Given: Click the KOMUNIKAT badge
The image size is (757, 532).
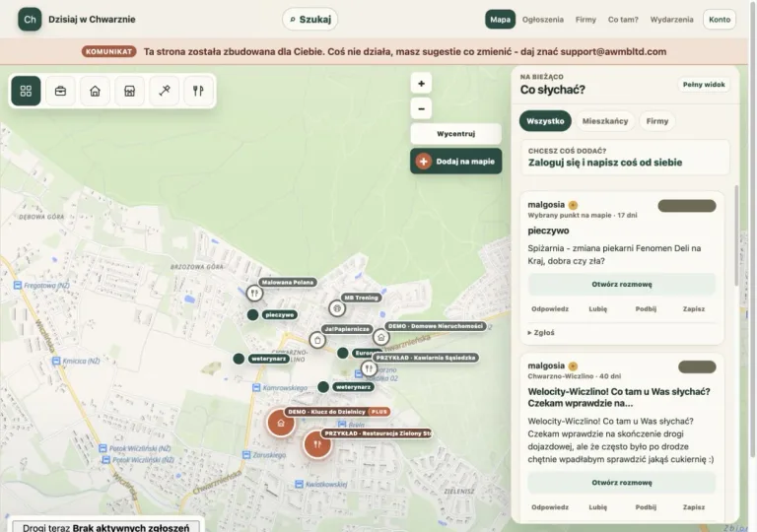Looking at the screenshot, I should (x=108, y=51).
